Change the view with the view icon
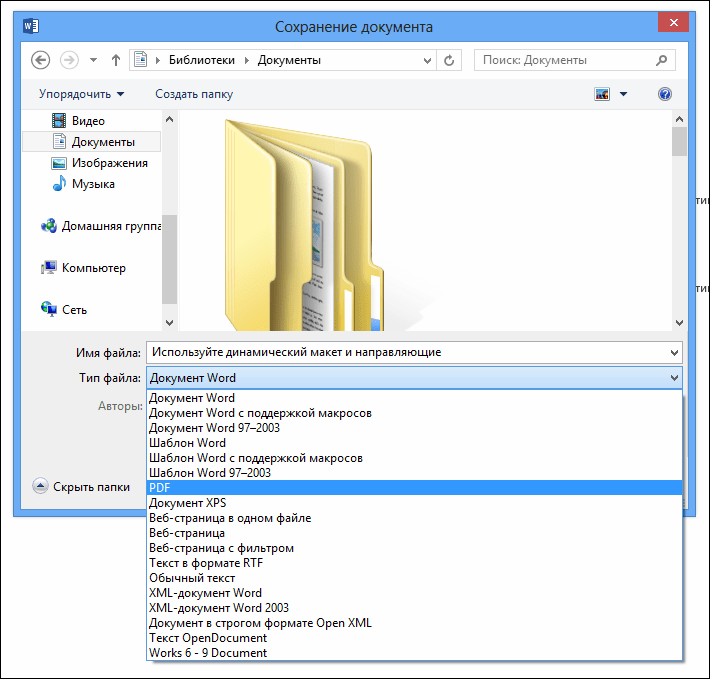Image resolution: width=710 pixels, height=679 pixels. tap(602, 94)
